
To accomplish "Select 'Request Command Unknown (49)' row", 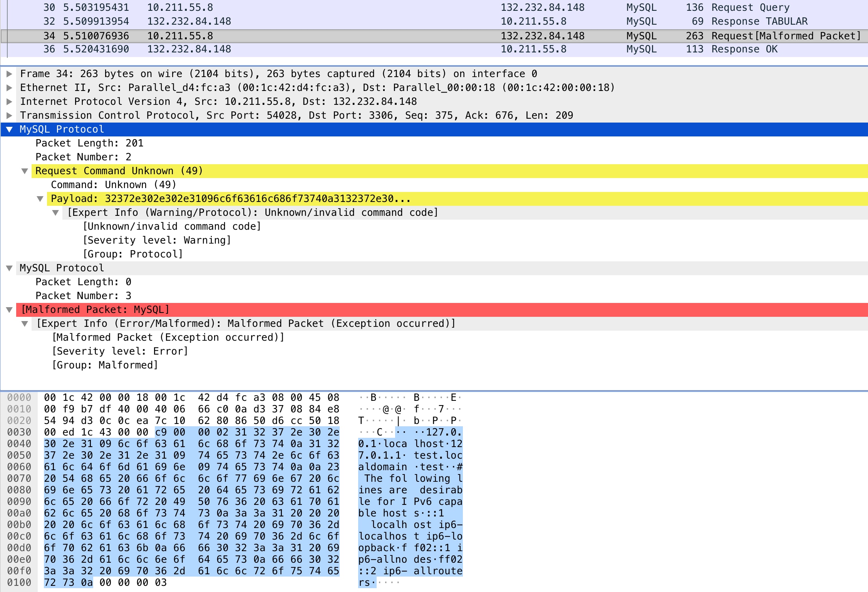I will pyautogui.click(x=450, y=171).
